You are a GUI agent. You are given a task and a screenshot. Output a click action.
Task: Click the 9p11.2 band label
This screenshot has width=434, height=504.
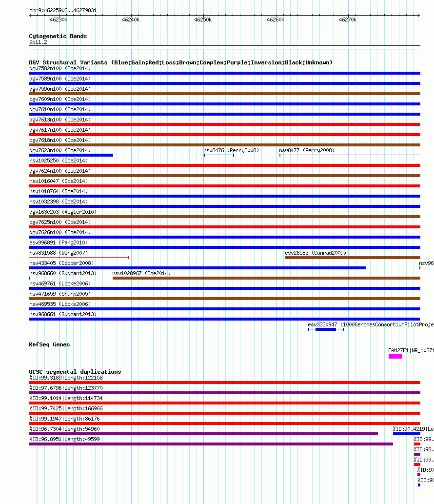[x=38, y=42]
